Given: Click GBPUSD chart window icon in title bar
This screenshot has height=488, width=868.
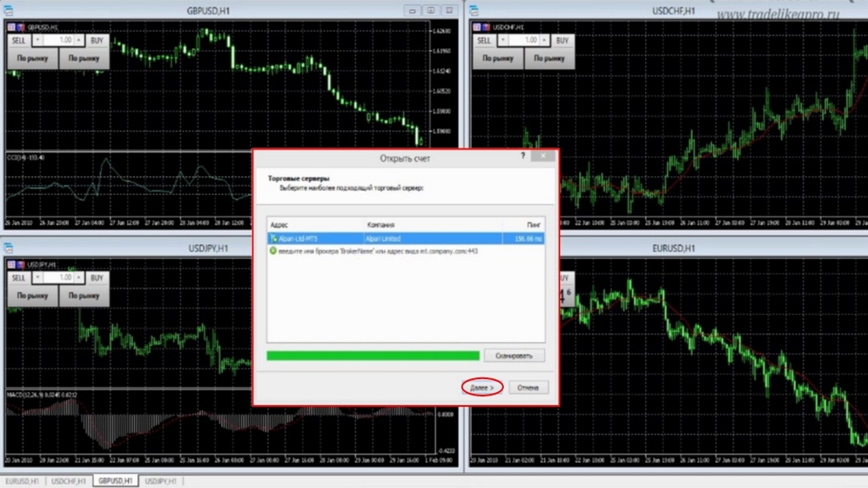Looking at the screenshot, I should (9, 11).
